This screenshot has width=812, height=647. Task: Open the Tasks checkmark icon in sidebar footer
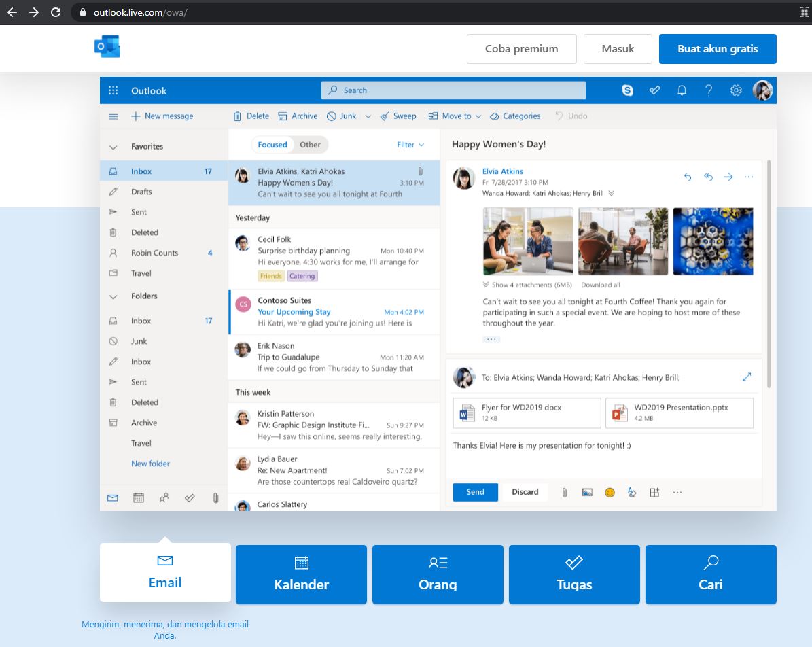190,497
